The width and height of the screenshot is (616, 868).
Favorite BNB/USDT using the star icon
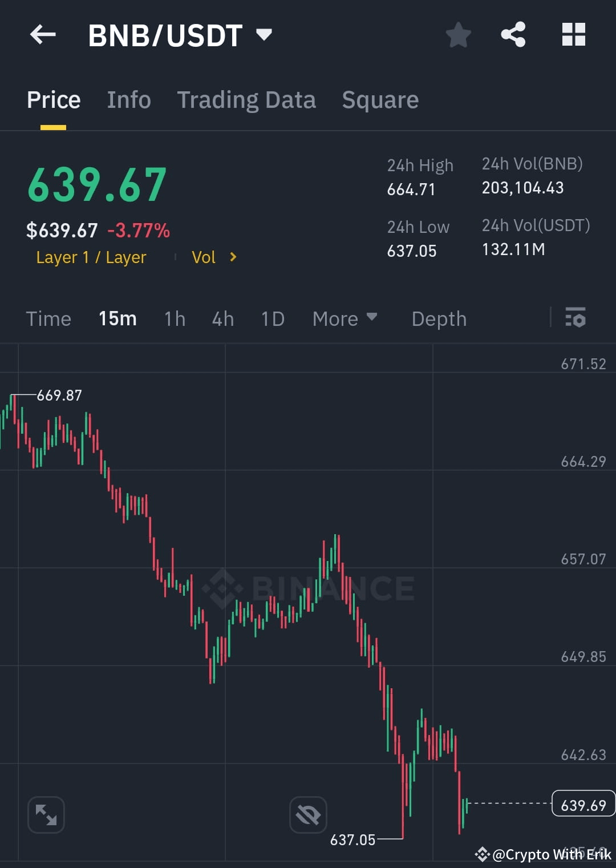(x=459, y=34)
